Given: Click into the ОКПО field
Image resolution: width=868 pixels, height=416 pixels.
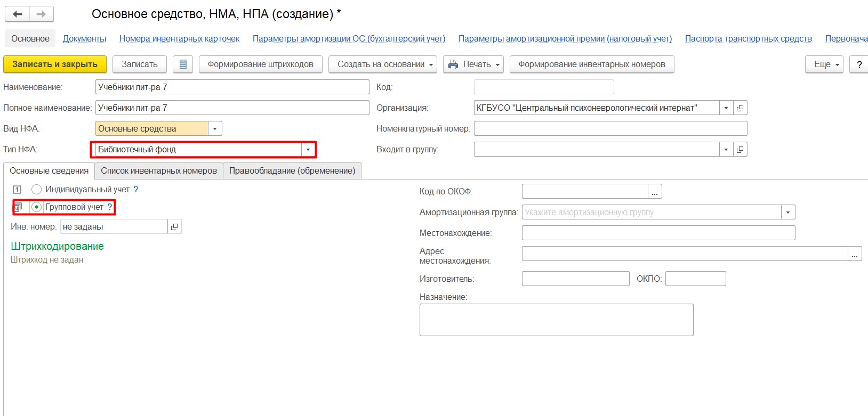Looking at the screenshot, I should pyautogui.click(x=696, y=279).
